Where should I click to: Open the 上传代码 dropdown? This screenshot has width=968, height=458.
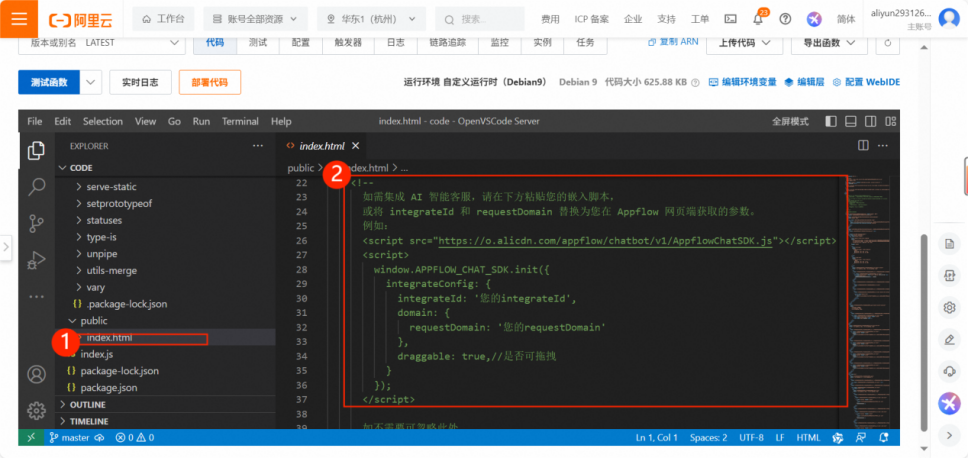pyautogui.click(x=746, y=43)
